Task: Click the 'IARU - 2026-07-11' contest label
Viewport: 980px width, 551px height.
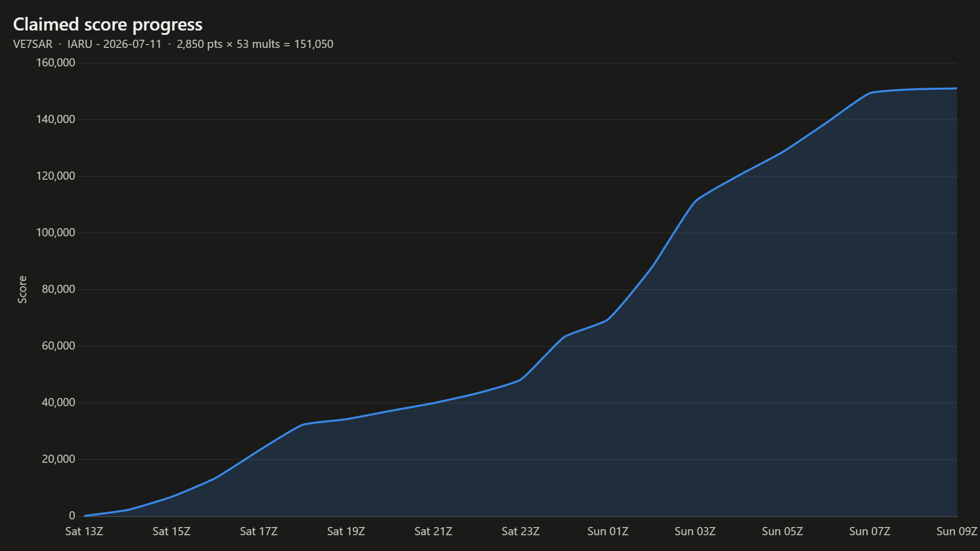Action: click(x=114, y=44)
